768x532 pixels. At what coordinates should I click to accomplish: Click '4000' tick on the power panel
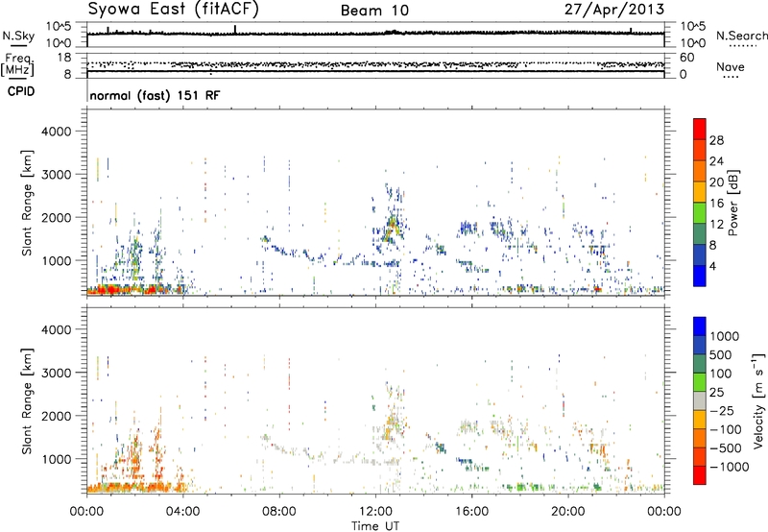(56, 132)
